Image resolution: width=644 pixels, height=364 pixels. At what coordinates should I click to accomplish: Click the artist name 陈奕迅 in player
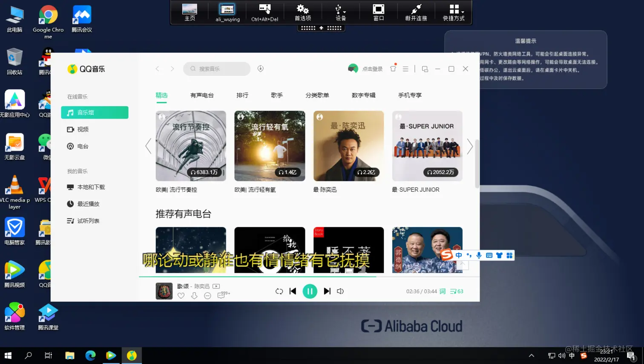point(202,286)
